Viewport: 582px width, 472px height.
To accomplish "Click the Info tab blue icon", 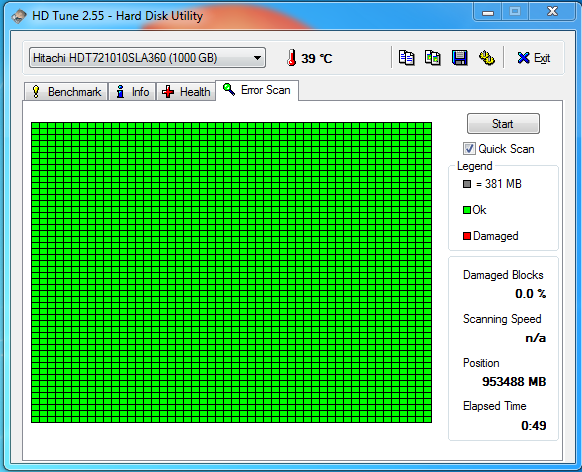I will click(120, 92).
